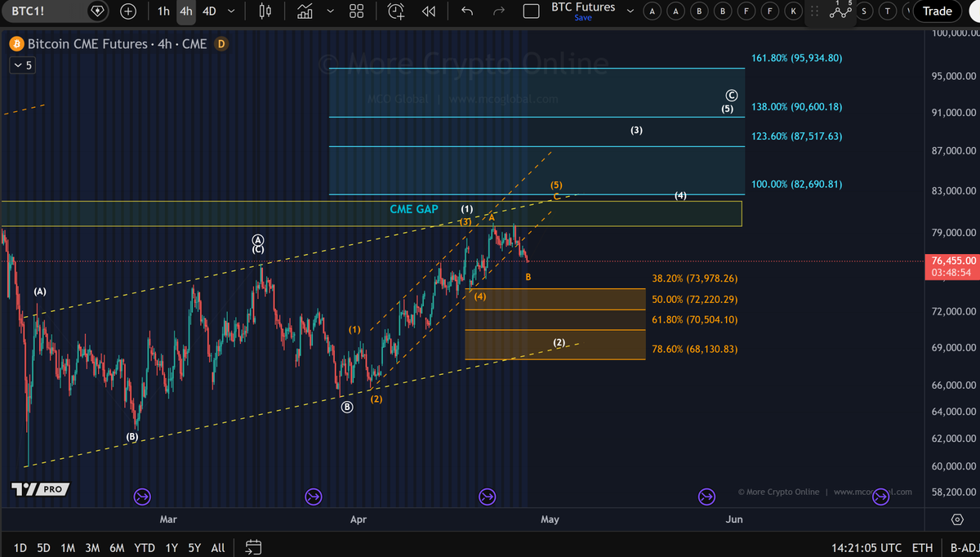Open the layout setup square icon
Viewport: 980px width, 557px height.
click(531, 11)
